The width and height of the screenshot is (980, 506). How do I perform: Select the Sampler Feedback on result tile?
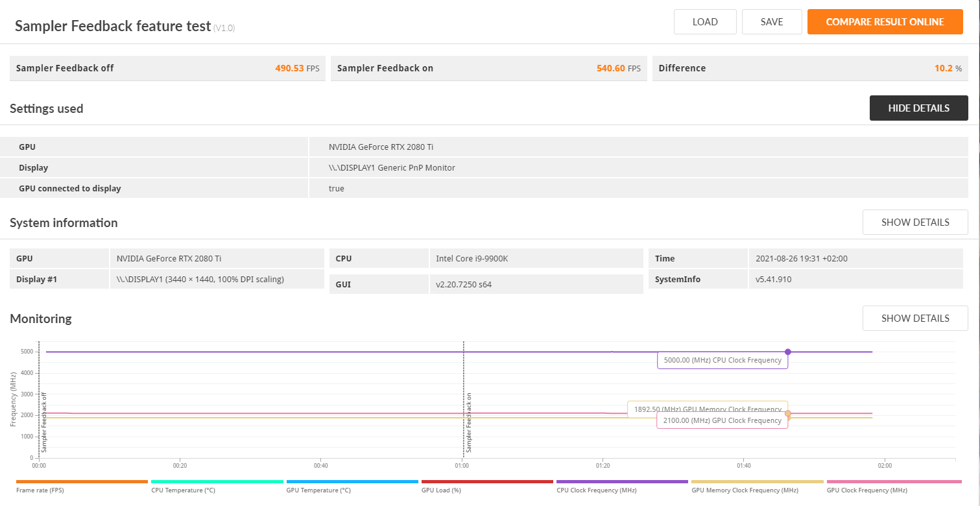[489, 68]
